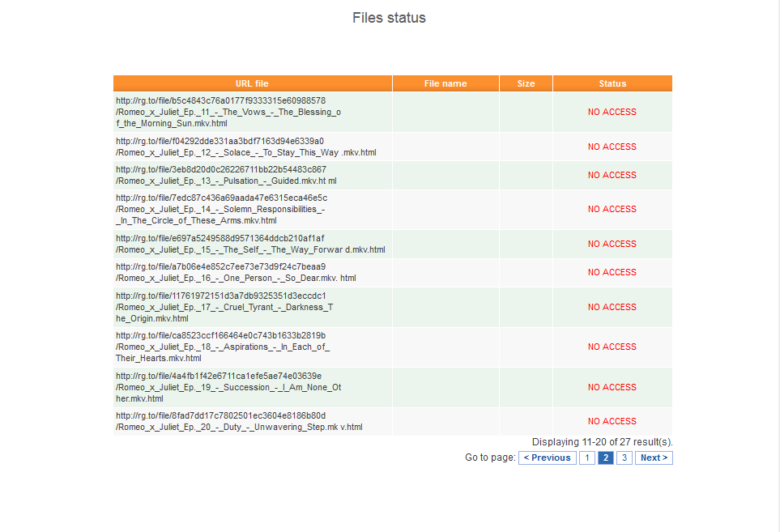Click NO ACCESS status for Ep. 19
The height and width of the screenshot is (532, 780).
point(612,387)
